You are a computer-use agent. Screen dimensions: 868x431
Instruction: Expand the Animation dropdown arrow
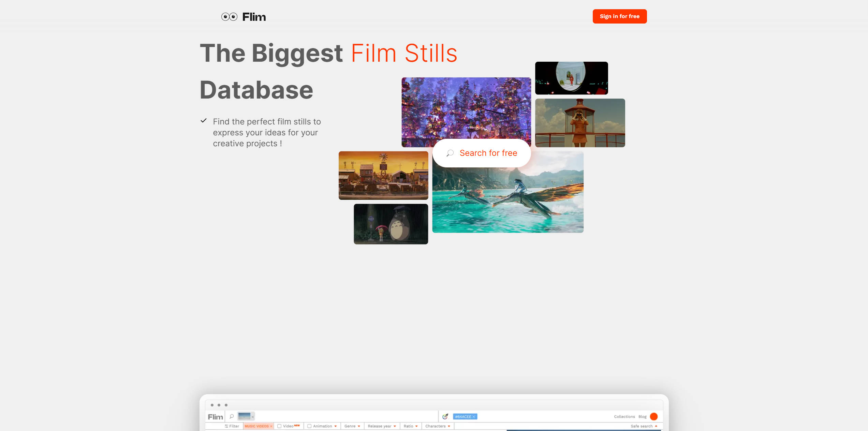(x=336, y=426)
